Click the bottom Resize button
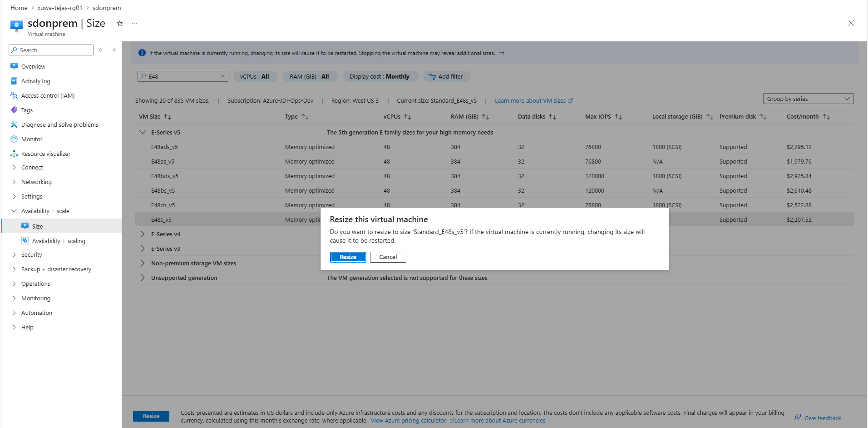The image size is (868, 428). click(151, 416)
